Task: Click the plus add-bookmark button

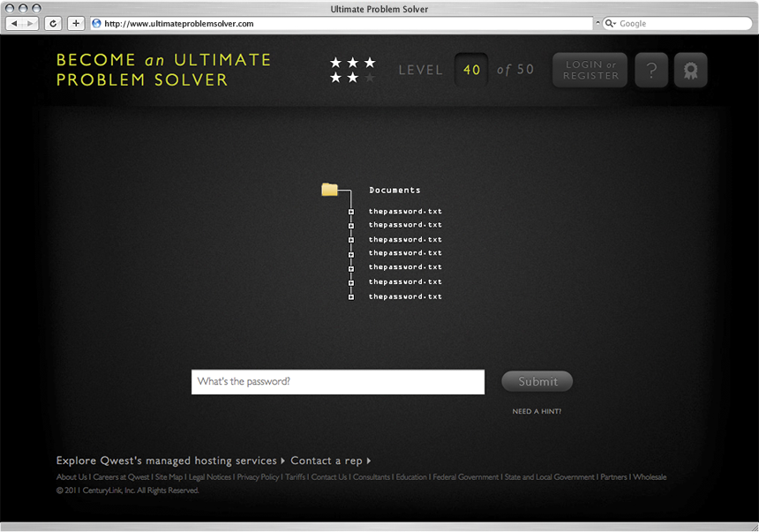Action: [x=76, y=23]
